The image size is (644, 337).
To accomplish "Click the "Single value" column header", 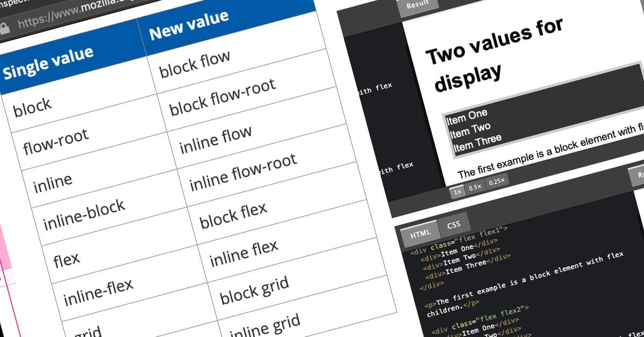I will point(48,62).
